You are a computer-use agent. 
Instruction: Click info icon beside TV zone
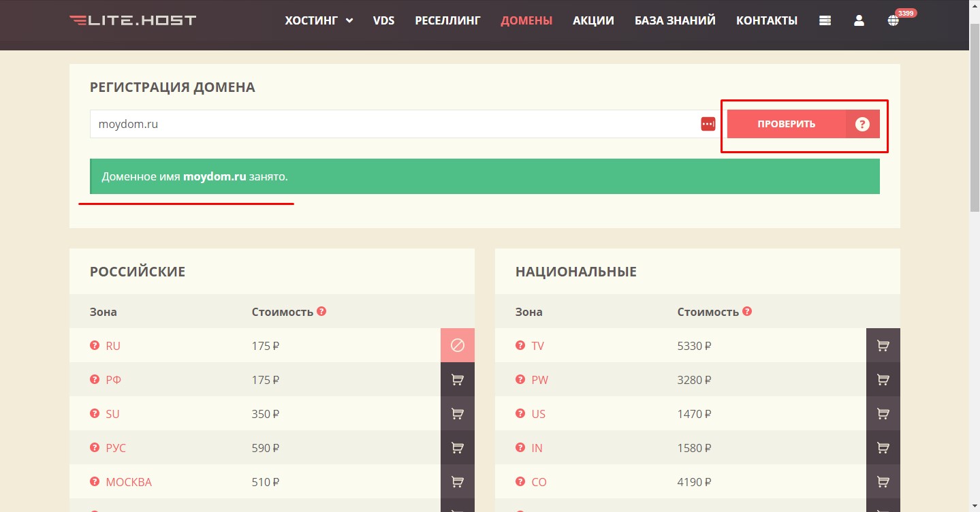click(x=520, y=345)
